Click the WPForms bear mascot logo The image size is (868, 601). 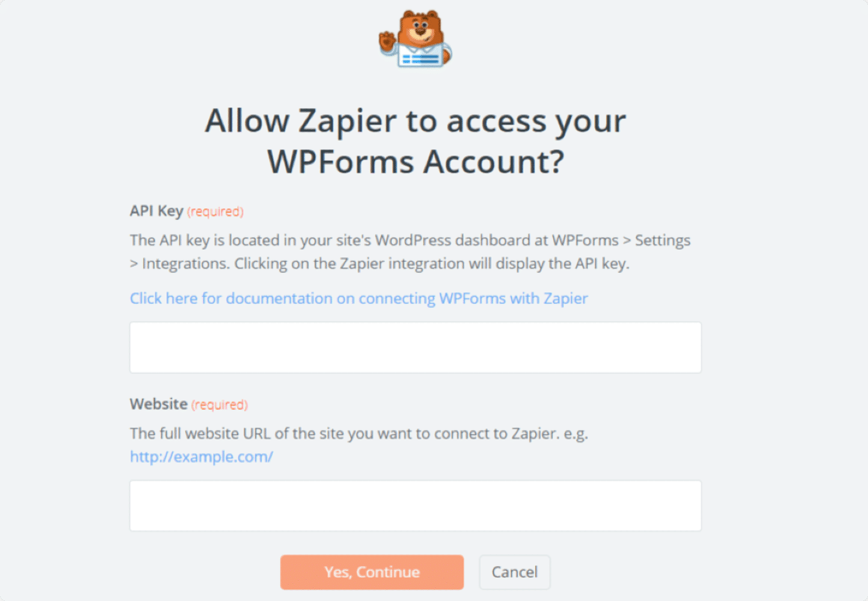[417, 36]
